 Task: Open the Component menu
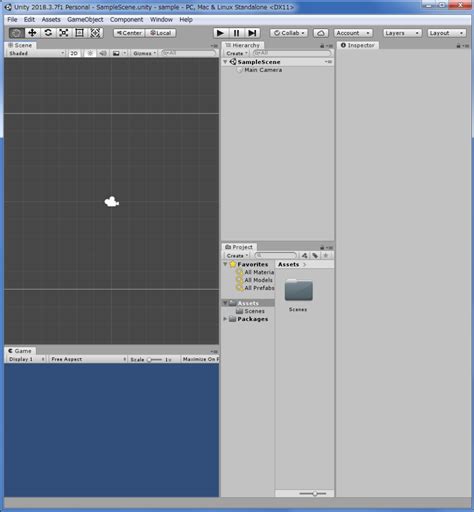click(126, 20)
